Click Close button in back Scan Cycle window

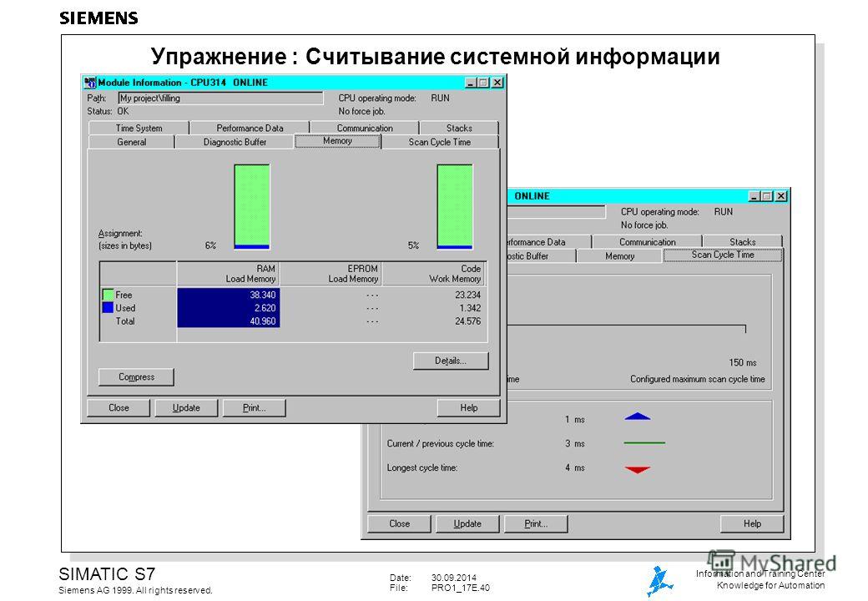click(399, 523)
